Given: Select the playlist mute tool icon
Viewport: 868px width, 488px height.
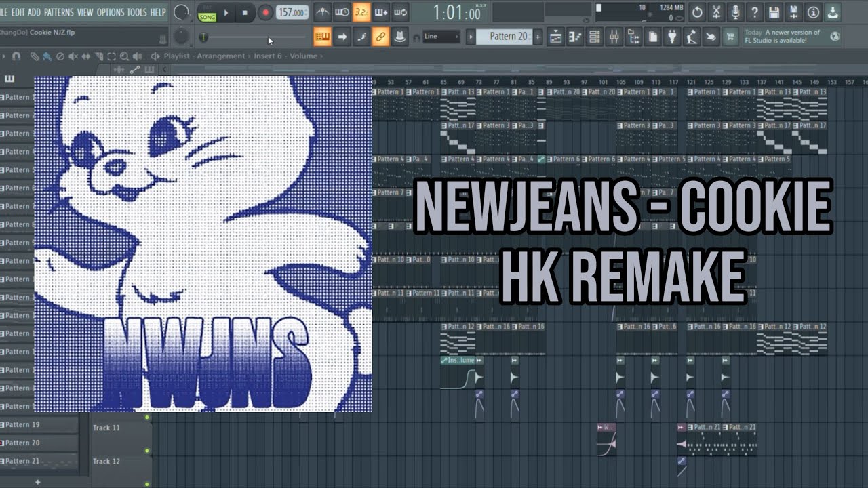Looking at the screenshot, I should coord(72,56).
